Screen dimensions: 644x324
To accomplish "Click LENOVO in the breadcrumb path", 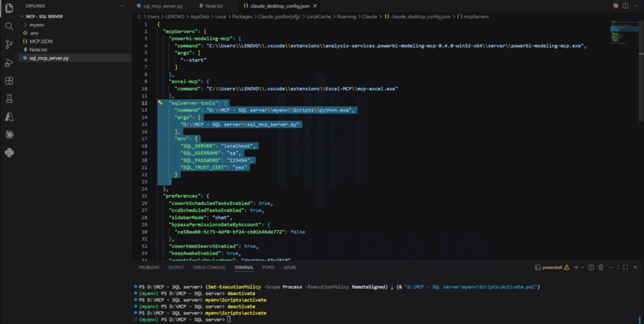I will coord(175,16).
